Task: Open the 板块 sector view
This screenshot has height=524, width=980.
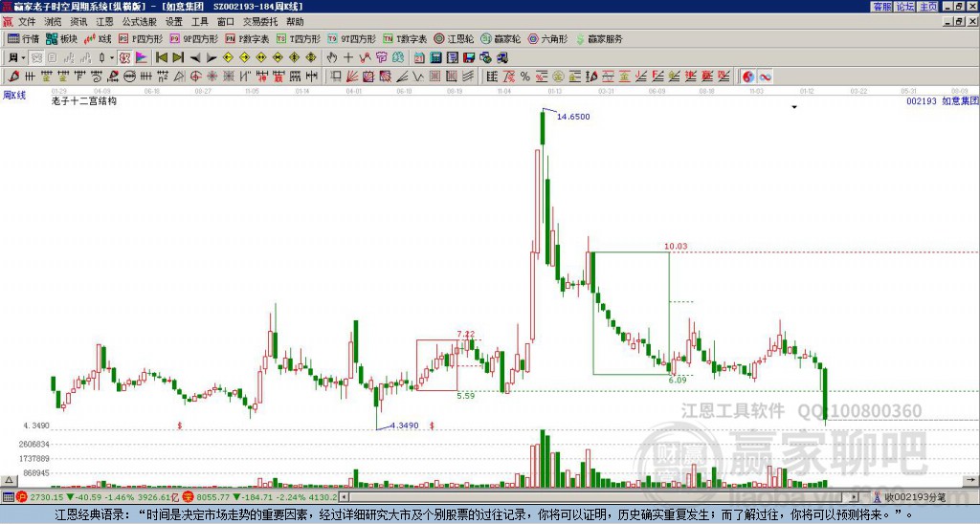Action: click(x=61, y=38)
